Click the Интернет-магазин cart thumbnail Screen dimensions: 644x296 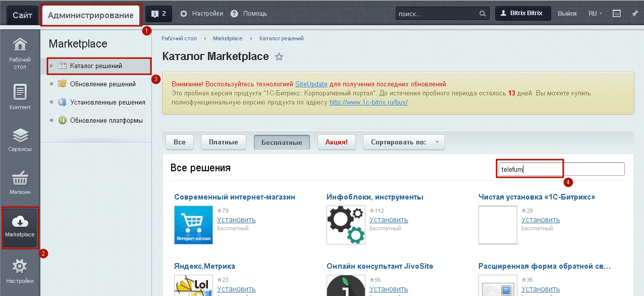point(193,225)
